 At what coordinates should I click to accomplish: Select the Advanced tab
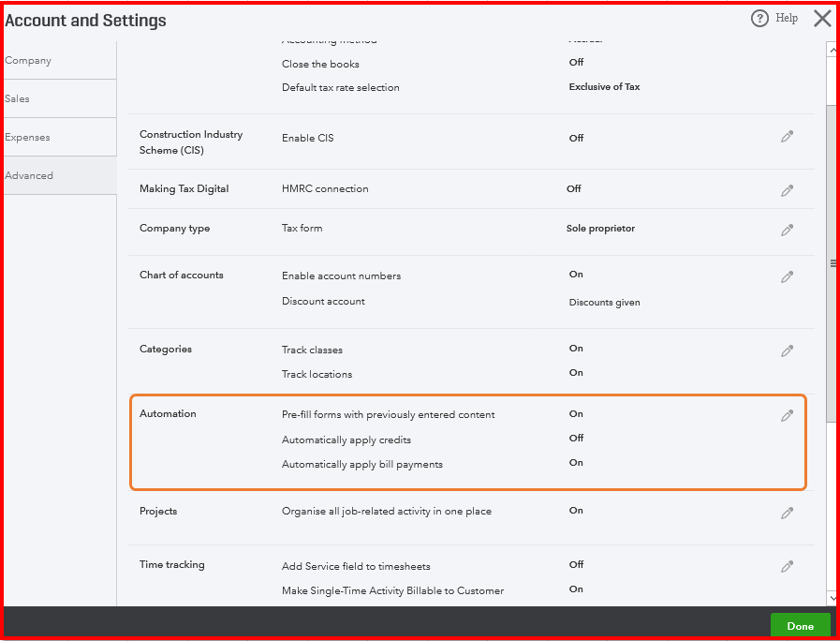pyautogui.click(x=29, y=175)
